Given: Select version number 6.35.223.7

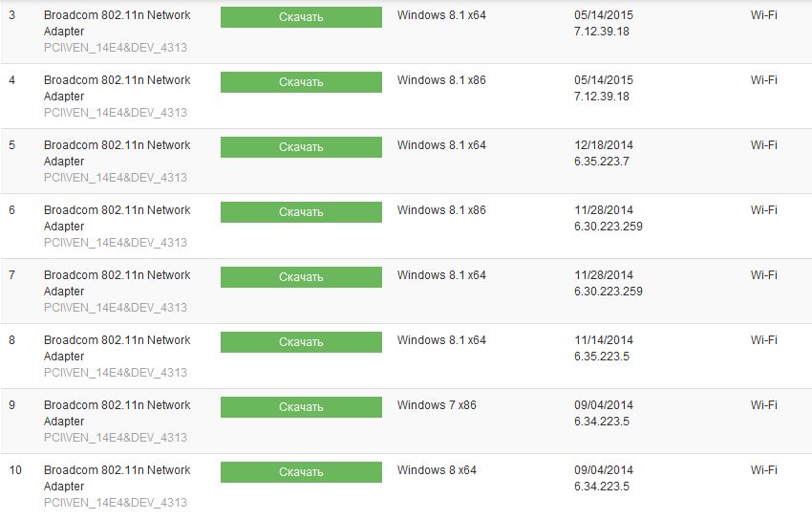Looking at the screenshot, I should 601,162.
